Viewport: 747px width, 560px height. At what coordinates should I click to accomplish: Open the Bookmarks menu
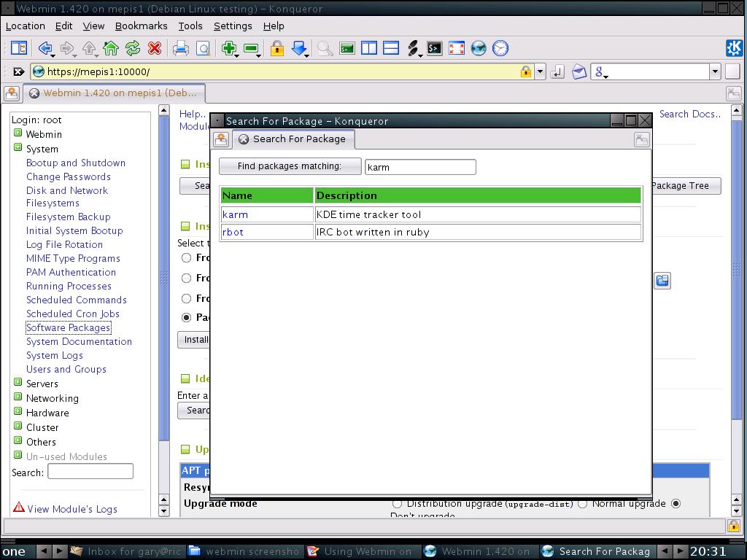click(x=141, y=26)
